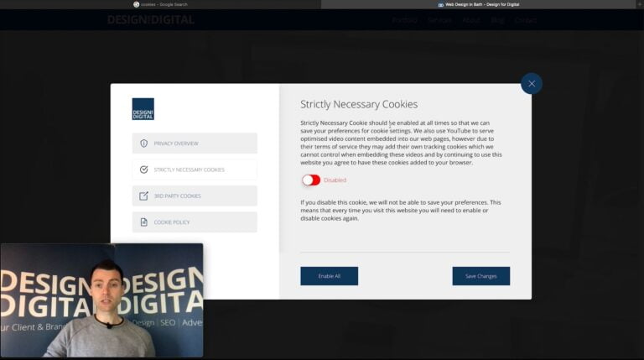644x360 pixels.
Task: Click the Strictly Necessary checkmark icon
Action: (143, 170)
